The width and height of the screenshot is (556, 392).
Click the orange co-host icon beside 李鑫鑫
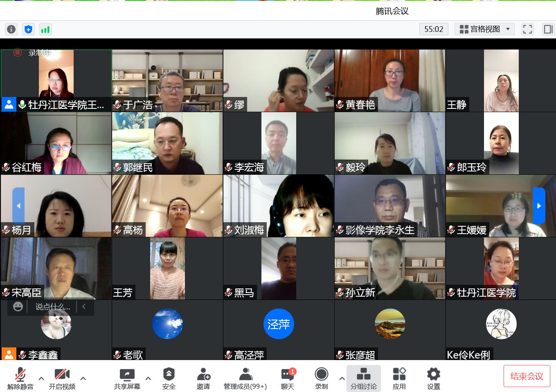tap(9, 354)
